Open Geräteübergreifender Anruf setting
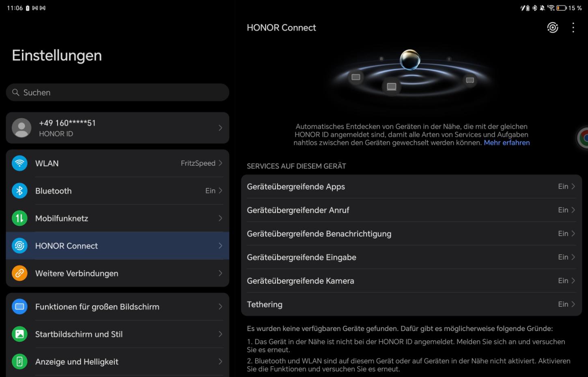This screenshot has width=588, height=377. [x=411, y=210]
